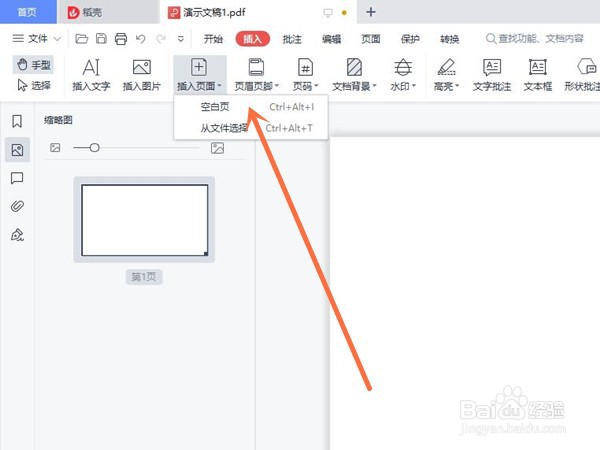Image resolution: width=600 pixels, height=450 pixels.
Task: Click the 第1页 page label
Action: click(144, 277)
